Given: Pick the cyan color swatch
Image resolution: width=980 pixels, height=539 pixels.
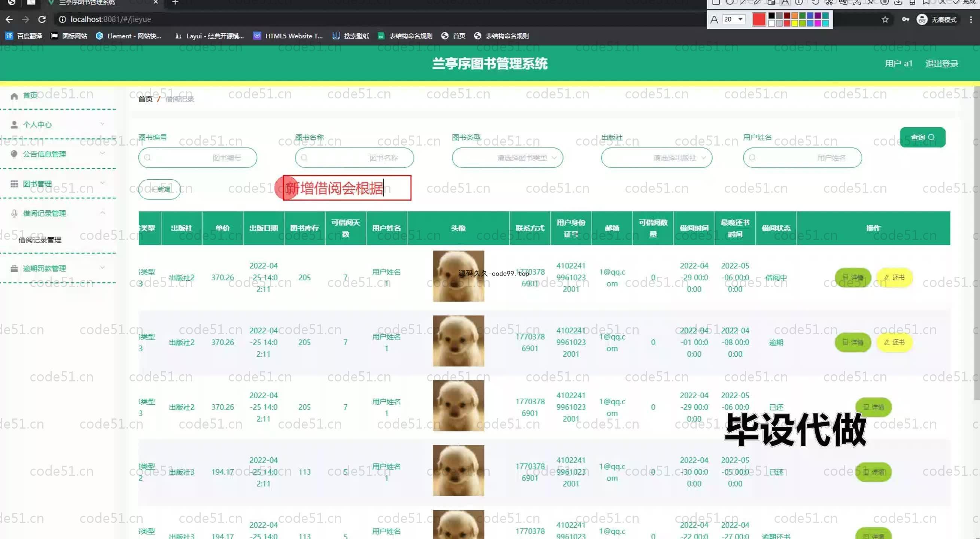Looking at the screenshot, I should click(825, 23).
